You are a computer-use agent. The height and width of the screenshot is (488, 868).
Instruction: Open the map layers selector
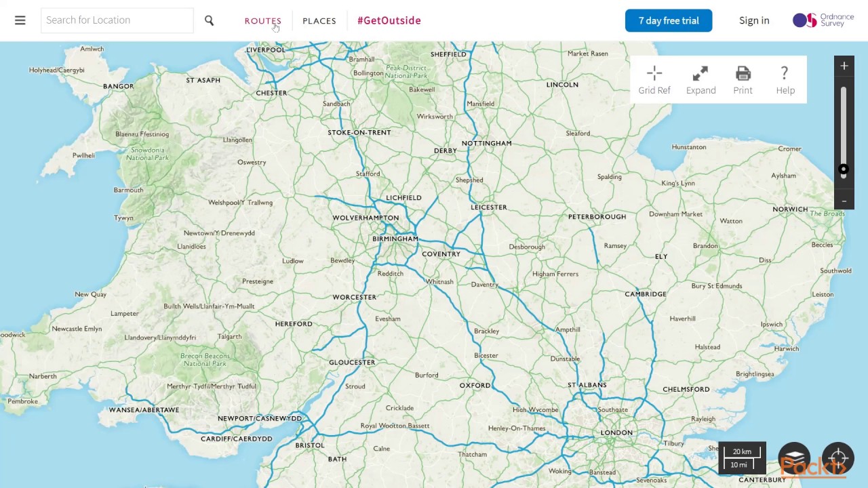pos(794,459)
